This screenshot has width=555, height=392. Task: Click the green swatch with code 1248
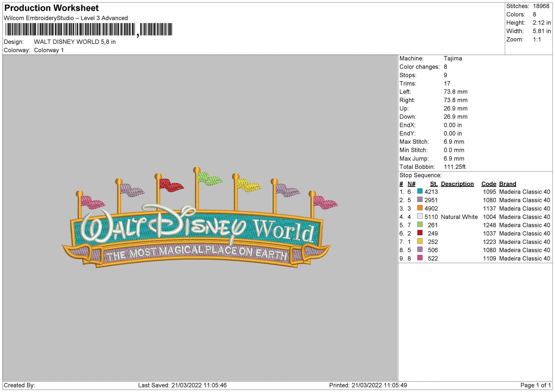coord(420,224)
